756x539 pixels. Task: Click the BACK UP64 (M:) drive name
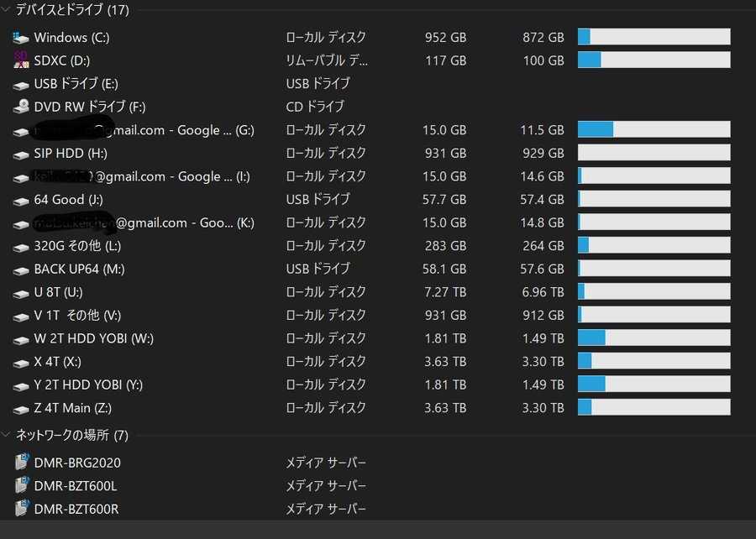(x=79, y=269)
